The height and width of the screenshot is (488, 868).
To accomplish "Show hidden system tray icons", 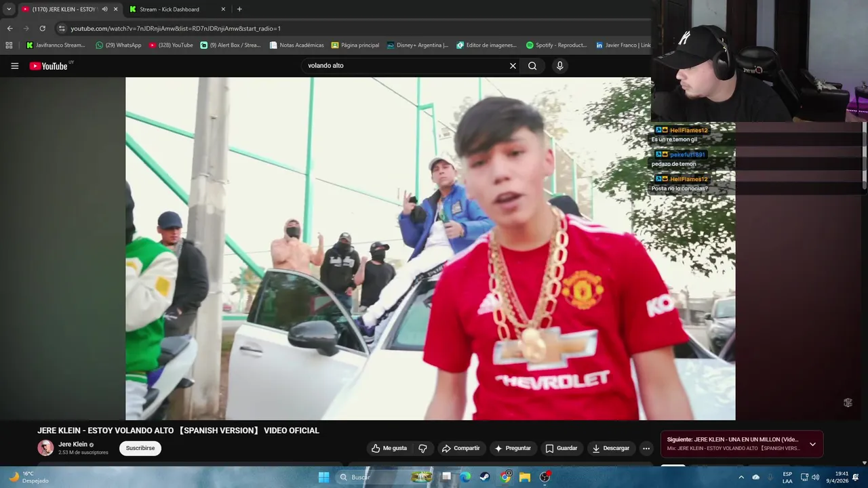I will click(x=741, y=477).
